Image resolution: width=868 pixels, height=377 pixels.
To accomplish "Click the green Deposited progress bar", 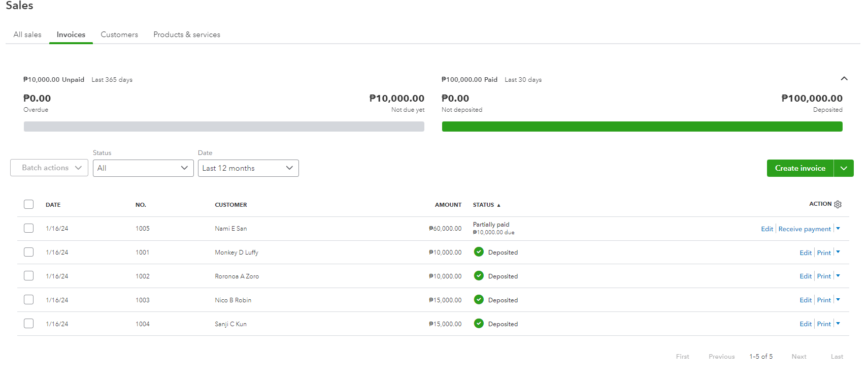I will pyautogui.click(x=642, y=127).
